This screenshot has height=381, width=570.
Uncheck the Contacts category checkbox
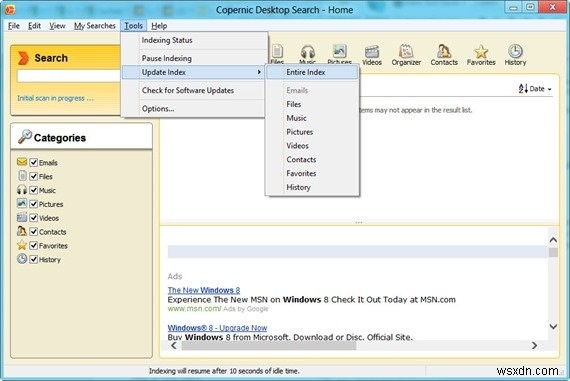pos(33,232)
